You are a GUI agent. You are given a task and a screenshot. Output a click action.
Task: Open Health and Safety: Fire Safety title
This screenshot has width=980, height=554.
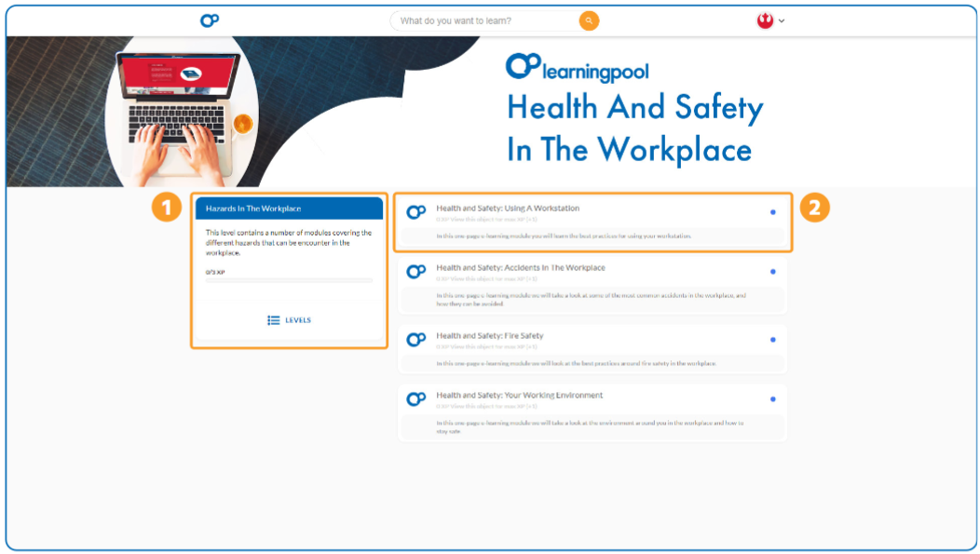489,336
